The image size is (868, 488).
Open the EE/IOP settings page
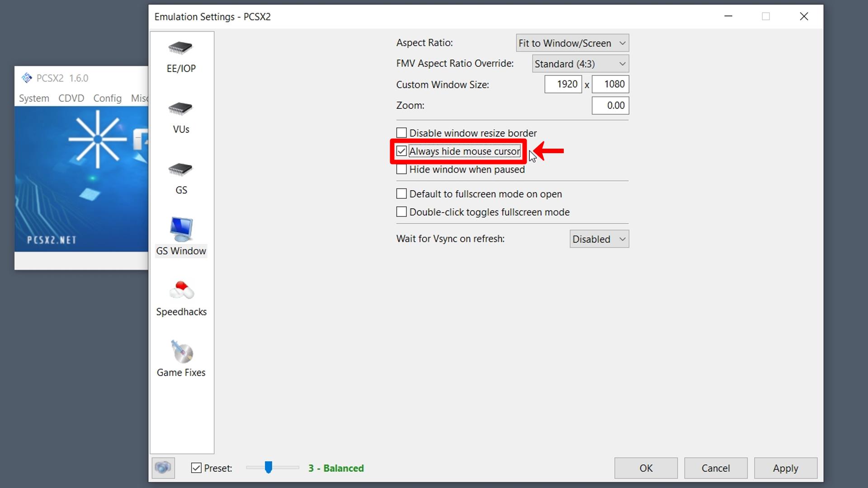click(181, 57)
